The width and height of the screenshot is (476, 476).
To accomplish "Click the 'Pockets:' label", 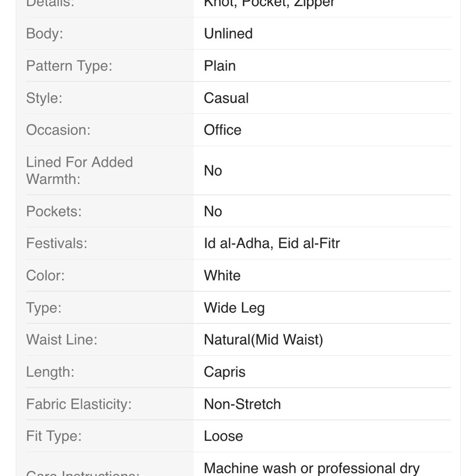I will click(54, 211).
